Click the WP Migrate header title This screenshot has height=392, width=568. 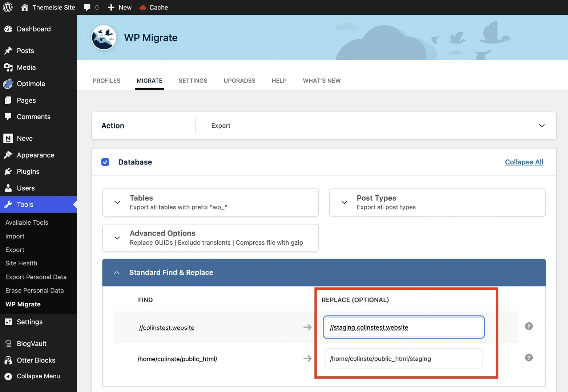tap(151, 38)
